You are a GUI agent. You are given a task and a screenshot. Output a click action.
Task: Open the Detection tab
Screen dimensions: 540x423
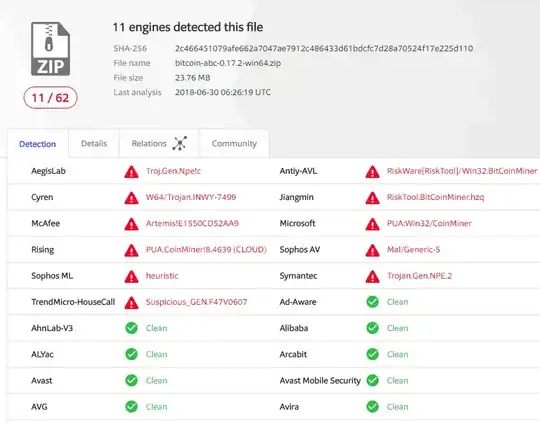(38, 144)
